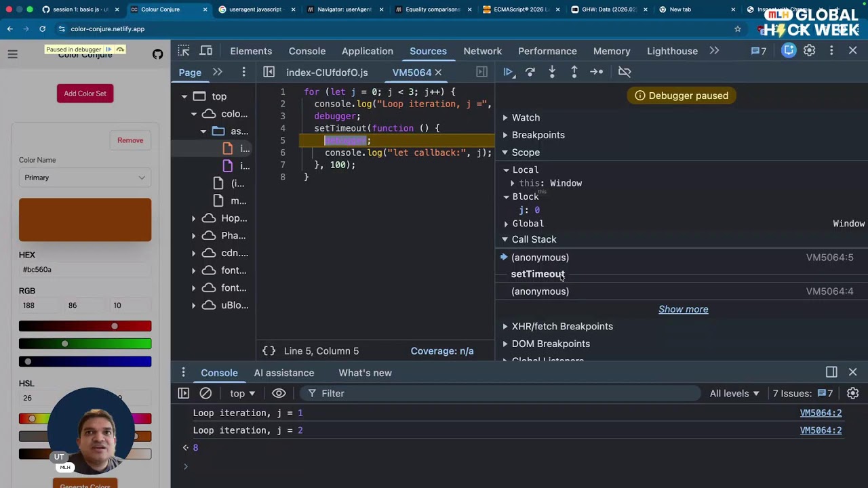Open the hamburger menu on the page

[12, 54]
